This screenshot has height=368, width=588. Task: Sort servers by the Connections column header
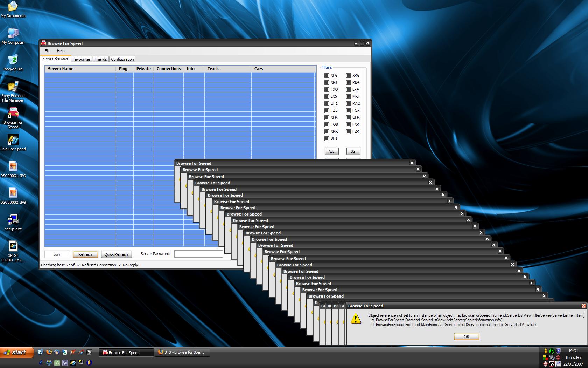click(169, 69)
